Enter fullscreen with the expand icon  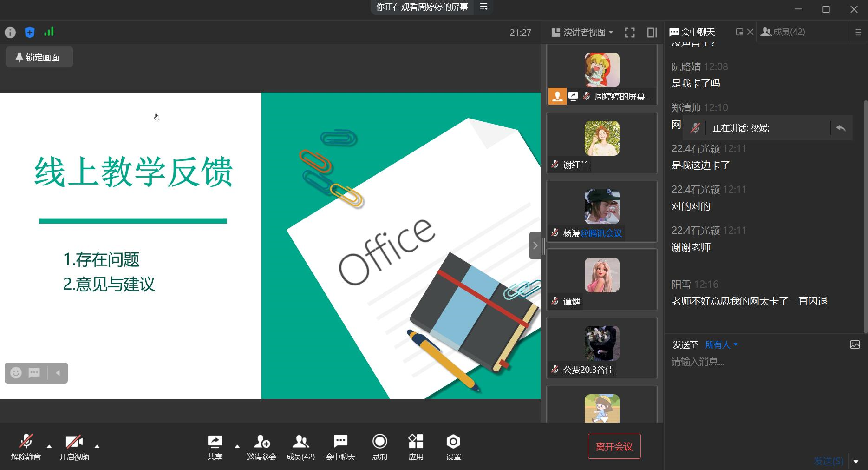630,33
